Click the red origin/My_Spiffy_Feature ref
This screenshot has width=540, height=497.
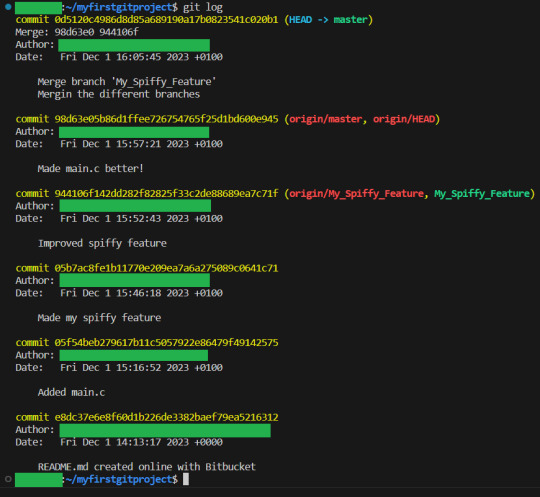click(356, 194)
